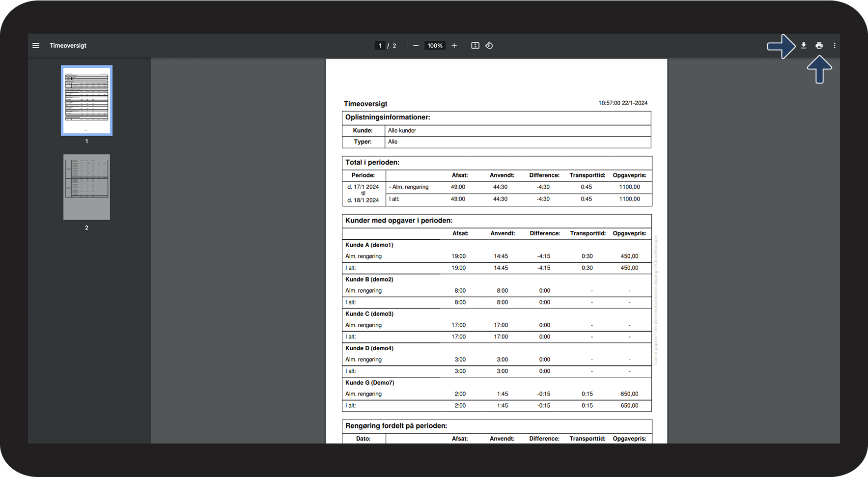Click the Oplistningsinformationer heading in the document
This screenshot has height=477, width=868.
pos(388,117)
